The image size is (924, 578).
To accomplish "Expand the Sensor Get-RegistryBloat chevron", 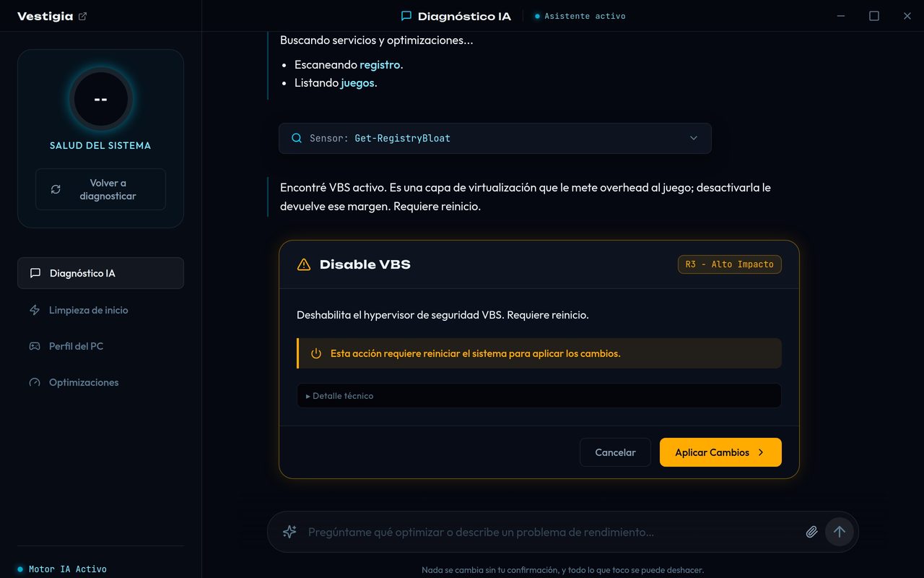I will pos(694,138).
